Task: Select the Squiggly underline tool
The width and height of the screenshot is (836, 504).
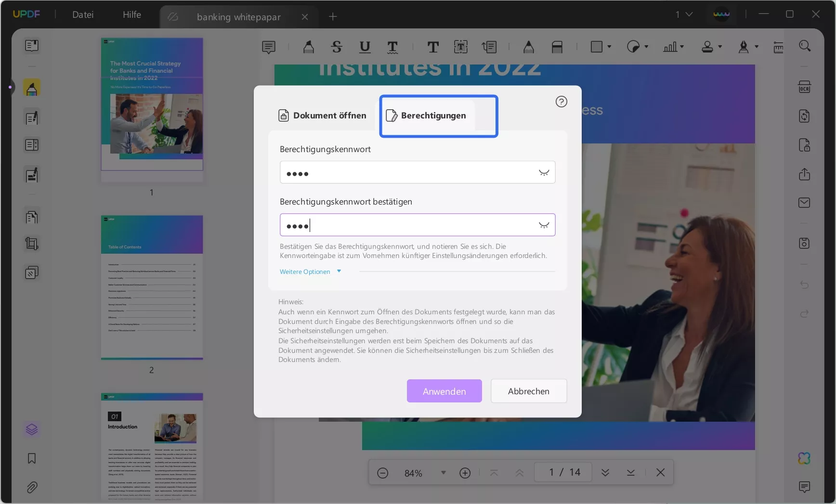Action: click(393, 47)
